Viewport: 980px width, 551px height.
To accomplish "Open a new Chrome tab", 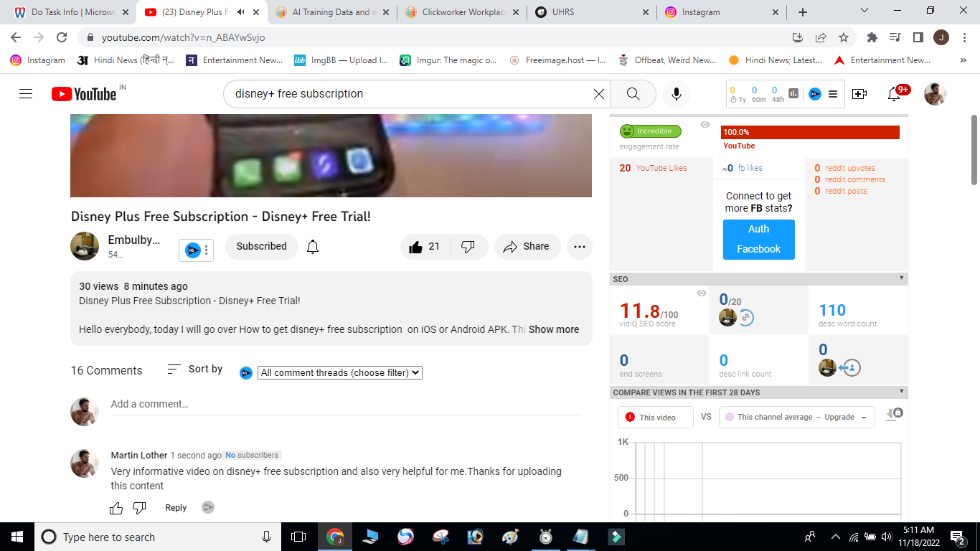I will (x=803, y=12).
